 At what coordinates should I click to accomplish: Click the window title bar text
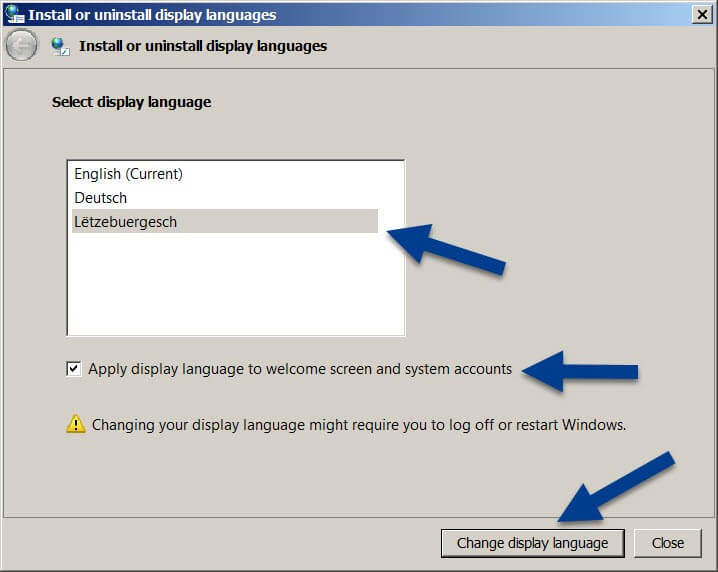click(152, 15)
